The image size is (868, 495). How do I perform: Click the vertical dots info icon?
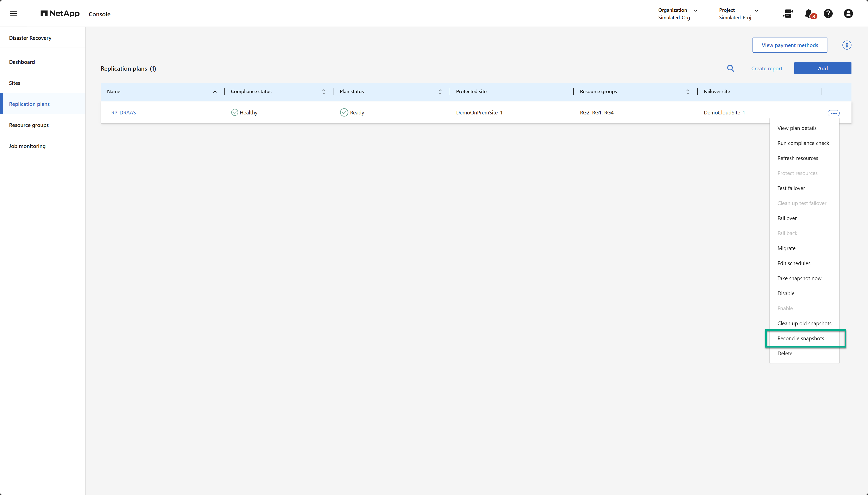pyautogui.click(x=846, y=45)
